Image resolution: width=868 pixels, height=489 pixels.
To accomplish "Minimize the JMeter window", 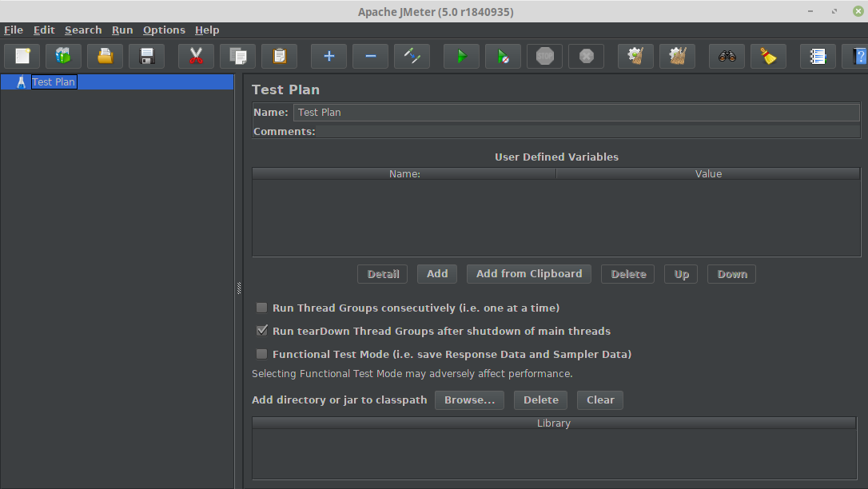I will pyautogui.click(x=810, y=11).
